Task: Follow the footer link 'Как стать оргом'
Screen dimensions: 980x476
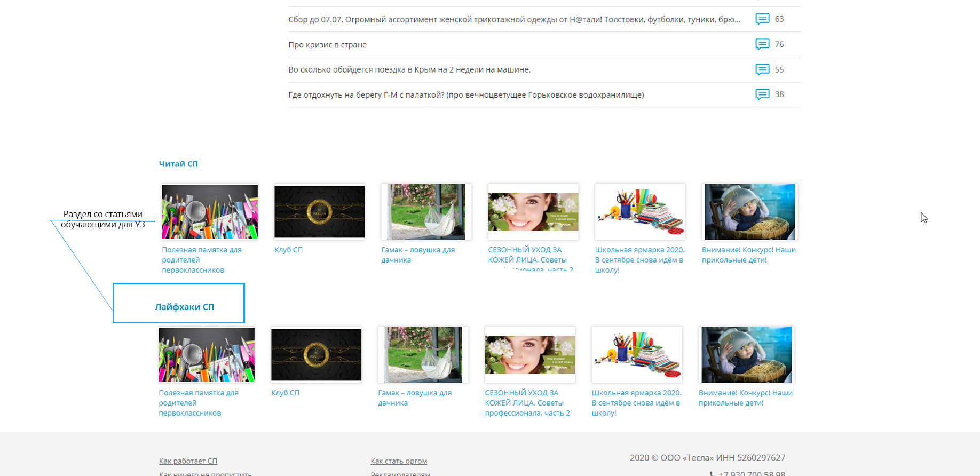Action: tap(399, 461)
